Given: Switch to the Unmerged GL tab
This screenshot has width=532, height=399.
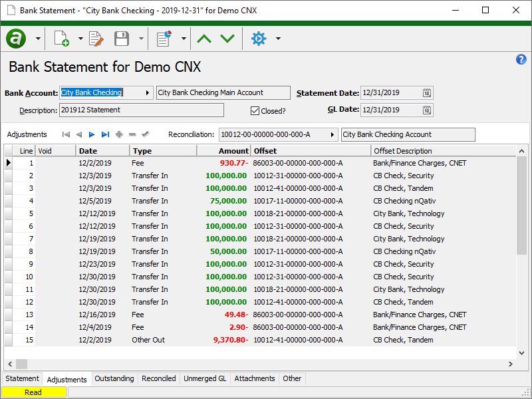Looking at the screenshot, I should (205, 378).
